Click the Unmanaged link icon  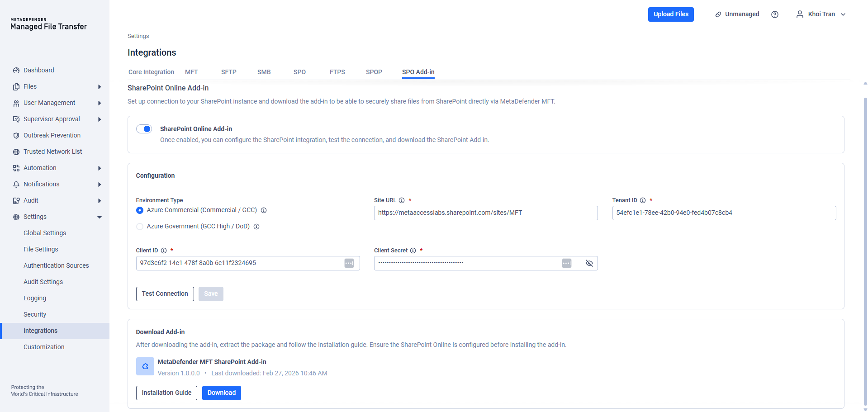coord(718,14)
